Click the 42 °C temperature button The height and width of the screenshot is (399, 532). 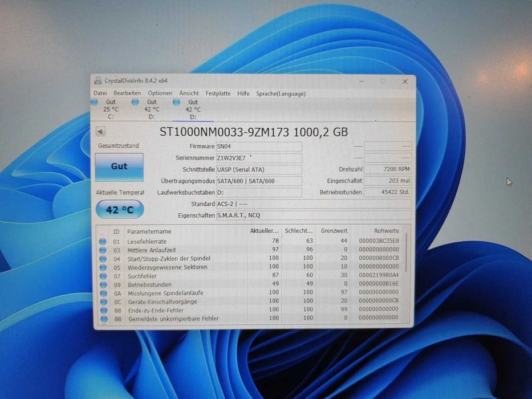[x=120, y=210]
